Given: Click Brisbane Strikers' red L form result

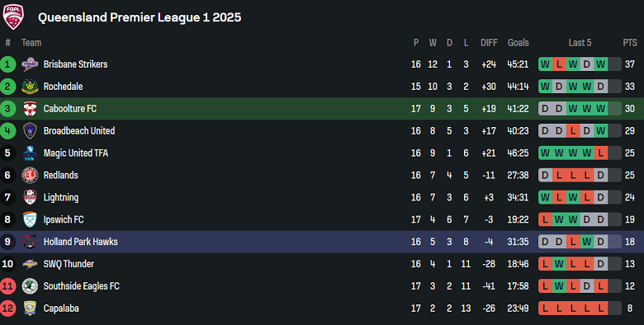Looking at the screenshot, I should [x=559, y=64].
